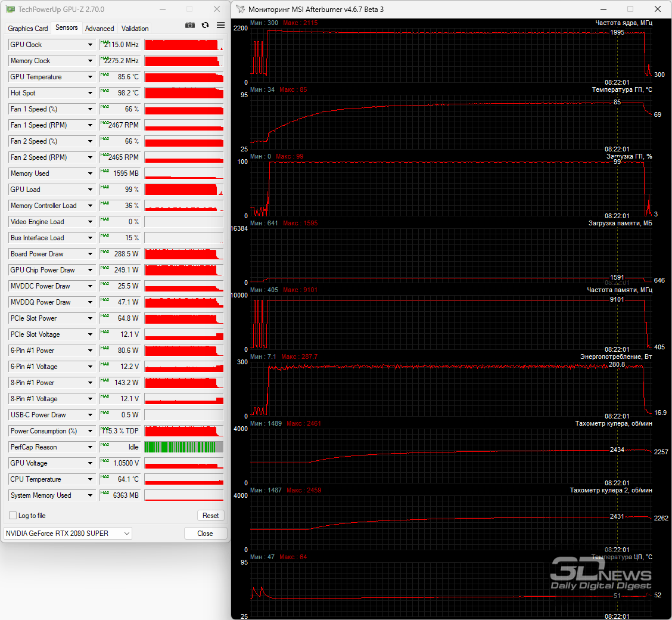Click the GPU-Z refresh icon
The width and height of the screenshot is (672, 620).
206,25
